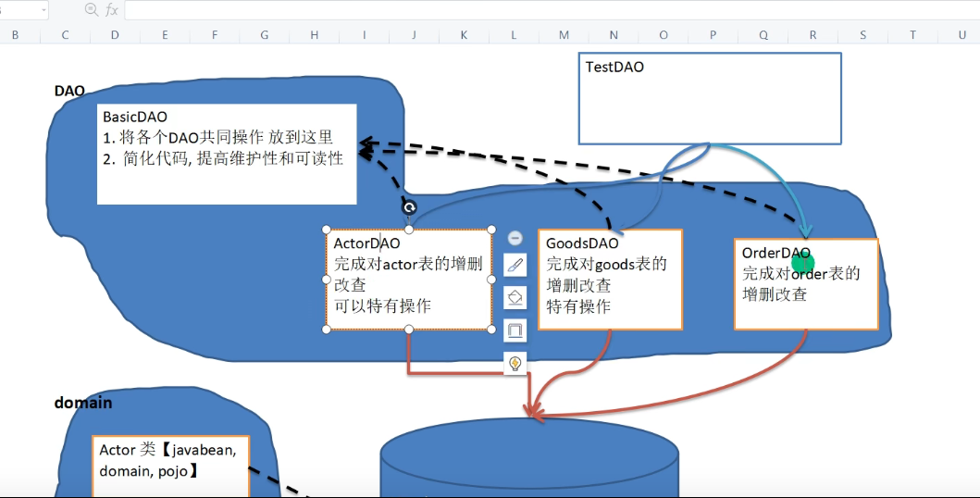Image resolution: width=980 pixels, height=498 pixels.
Task: Select column T header
Action: coord(912,35)
